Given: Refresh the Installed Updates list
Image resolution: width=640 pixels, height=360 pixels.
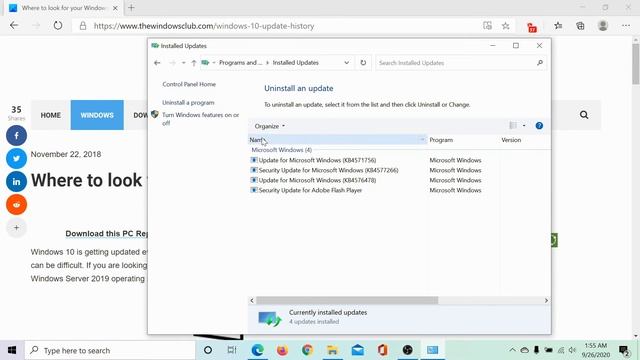Looking at the screenshot, I should (363, 63).
